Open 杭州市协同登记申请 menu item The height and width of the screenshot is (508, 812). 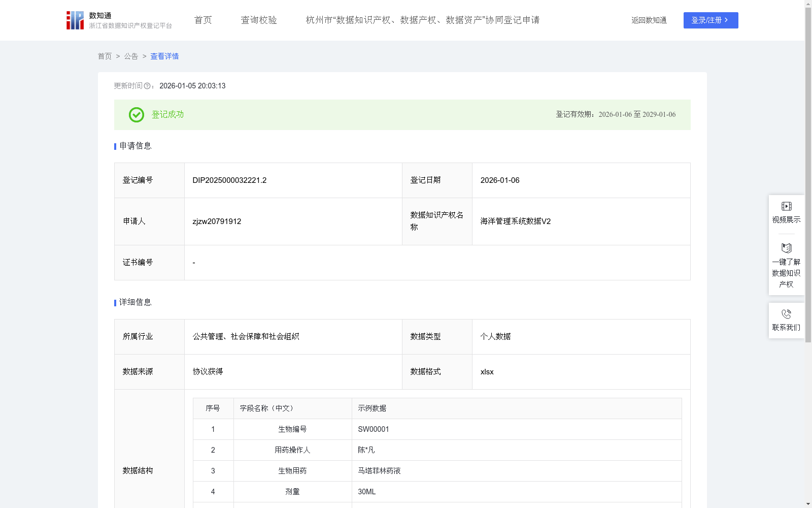tap(423, 20)
